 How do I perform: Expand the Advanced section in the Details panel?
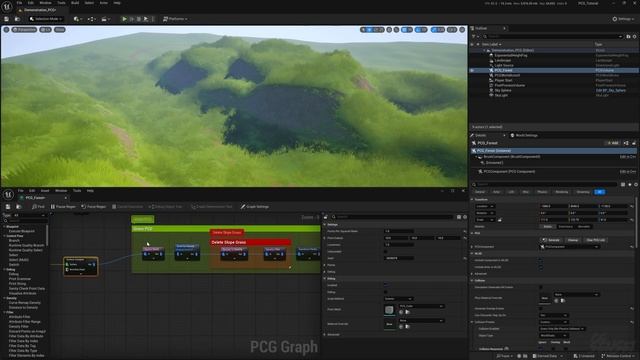coord(472,274)
